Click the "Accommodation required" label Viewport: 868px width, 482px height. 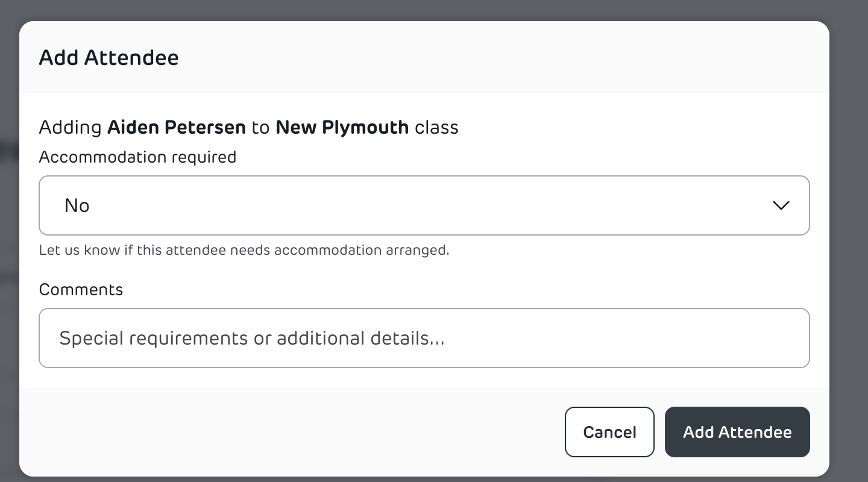(x=137, y=157)
